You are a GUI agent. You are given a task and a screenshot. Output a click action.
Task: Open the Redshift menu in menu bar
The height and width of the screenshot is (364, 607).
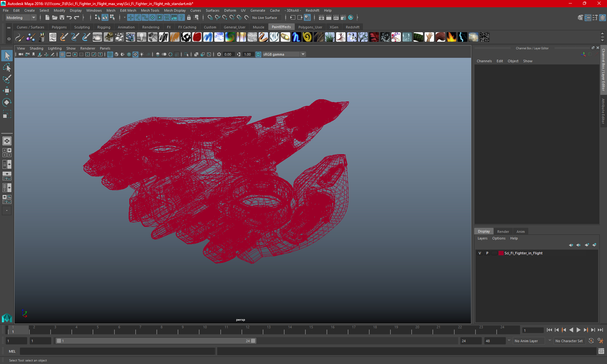pyautogui.click(x=312, y=10)
